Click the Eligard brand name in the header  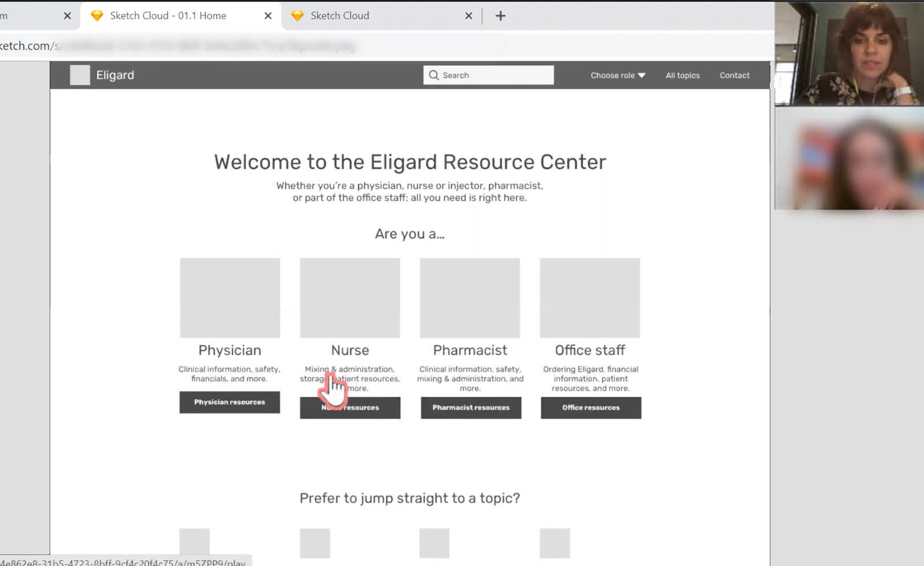coord(115,75)
